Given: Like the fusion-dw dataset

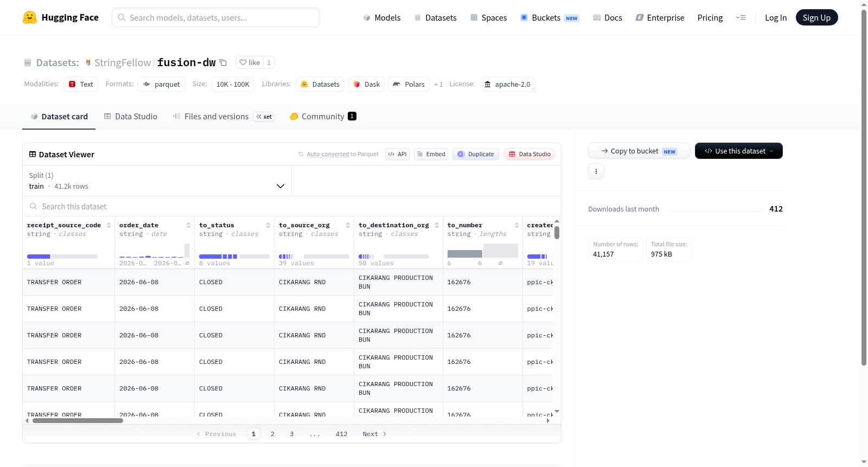Looking at the screenshot, I should click(250, 62).
